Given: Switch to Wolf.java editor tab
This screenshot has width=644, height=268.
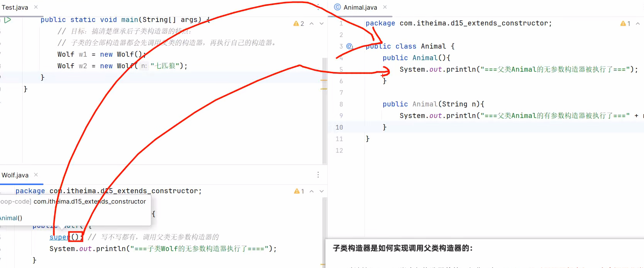Looking at the screenshot, I should (15, 175).
